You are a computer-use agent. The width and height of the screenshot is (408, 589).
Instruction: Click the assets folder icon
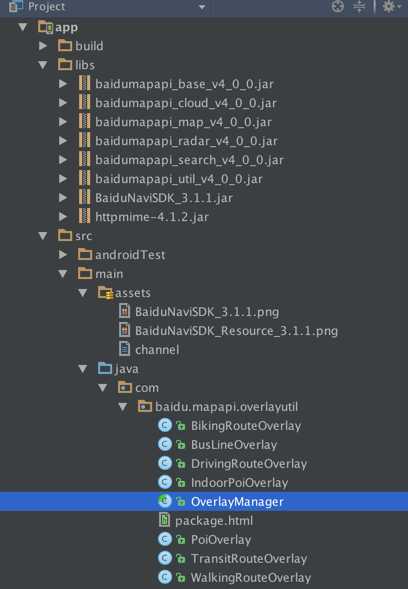pyautogui.click(x=105, y=293)
